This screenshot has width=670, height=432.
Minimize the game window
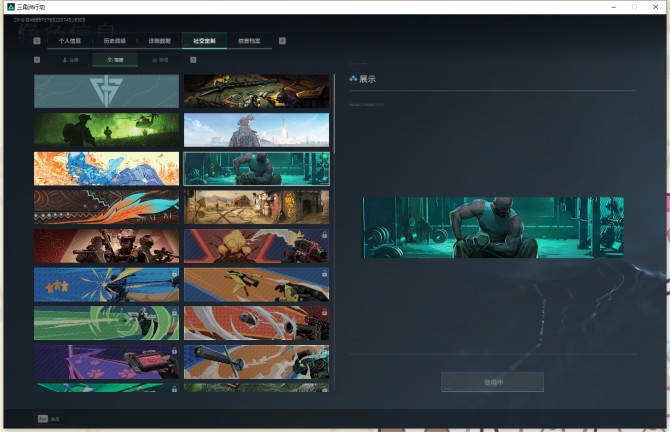click(x=614, y=7)
